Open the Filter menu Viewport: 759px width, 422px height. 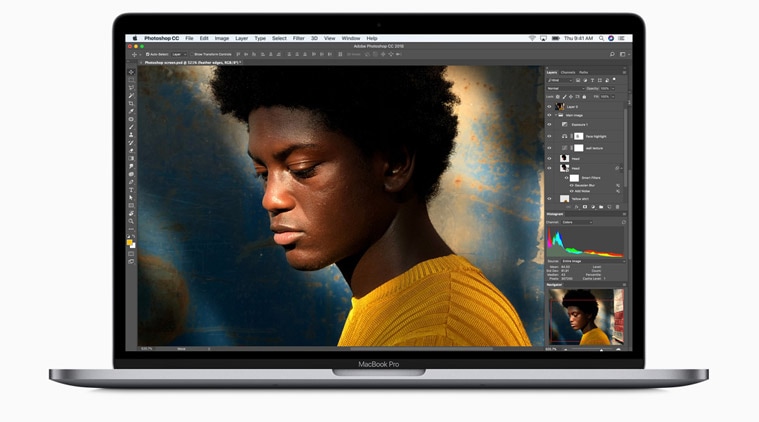(299, 38)
